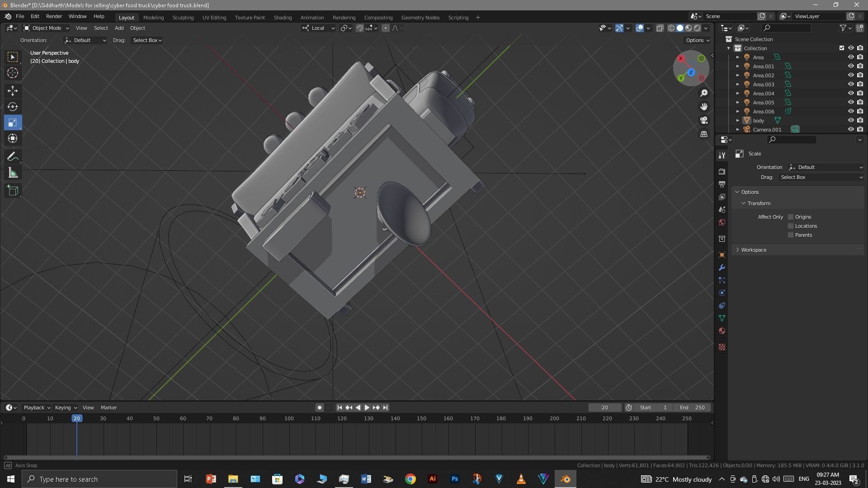Image resolution: width=868 pixels, height=488 pixels.
Task: Enable Affect Only Parents checkbox
Action: pyautogui.click(x=791, y=235)
